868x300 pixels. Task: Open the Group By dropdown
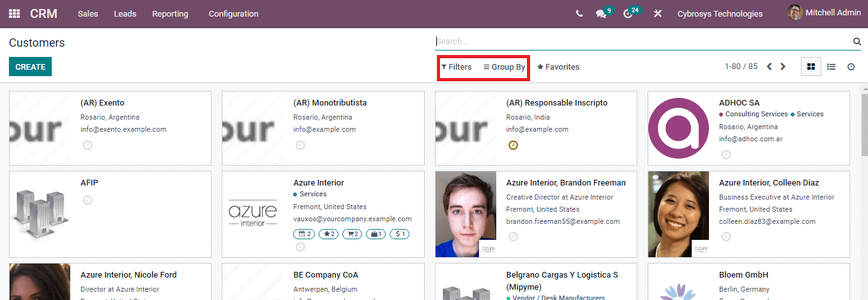505,67
